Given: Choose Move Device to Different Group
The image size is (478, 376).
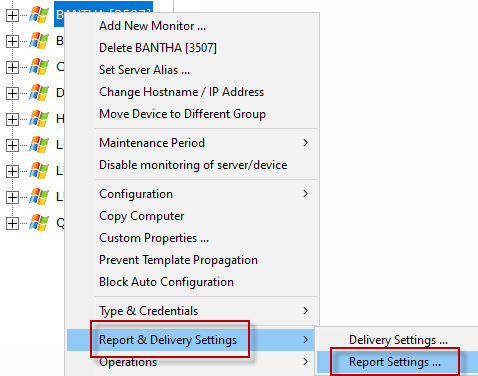Looking at the screenshot, I should 182,114.
